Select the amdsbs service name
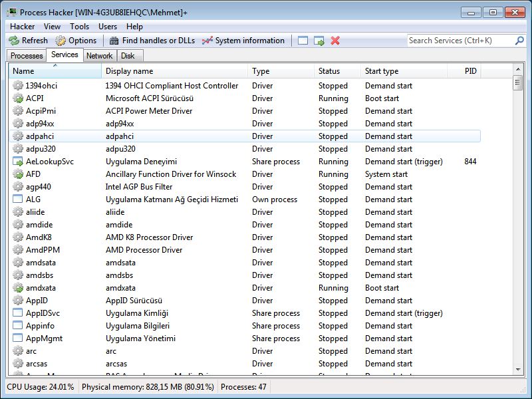 click(40, 275)
